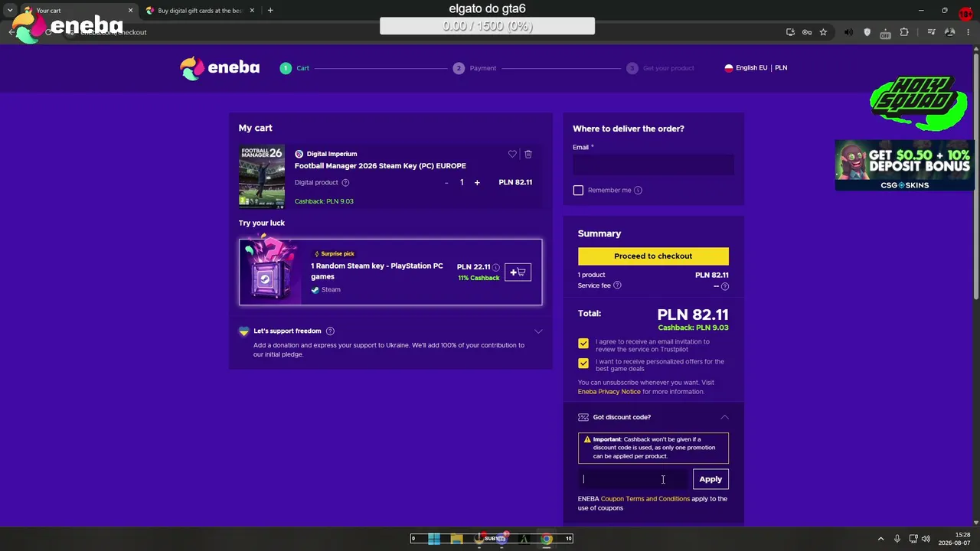Open the shield extension icon
Viewport: 980px width, 551px height.
pos(867,32)
